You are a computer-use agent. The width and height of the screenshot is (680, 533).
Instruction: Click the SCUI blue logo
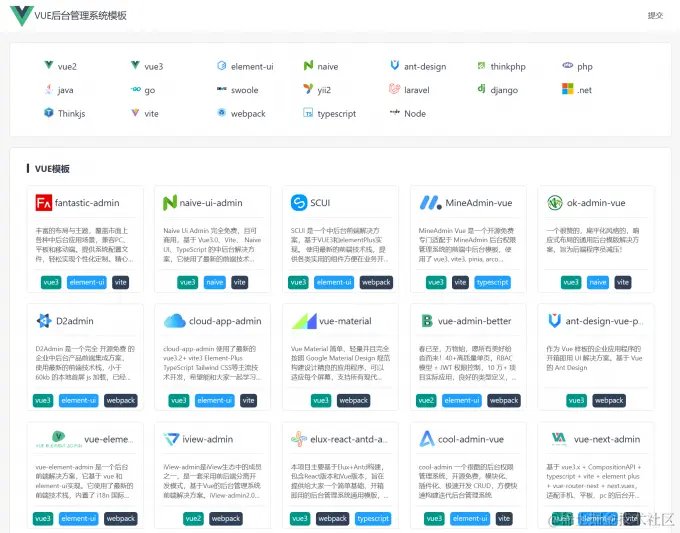[x=299, y=203]
